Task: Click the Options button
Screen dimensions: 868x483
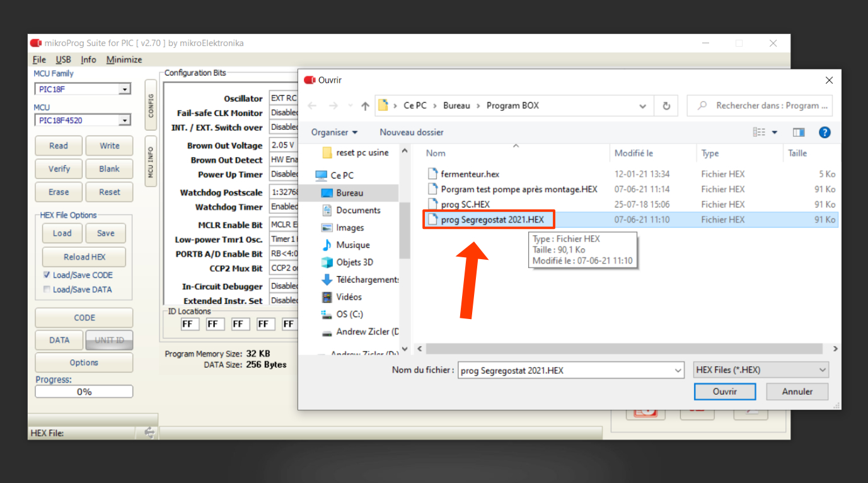Action: click(84, 363)
